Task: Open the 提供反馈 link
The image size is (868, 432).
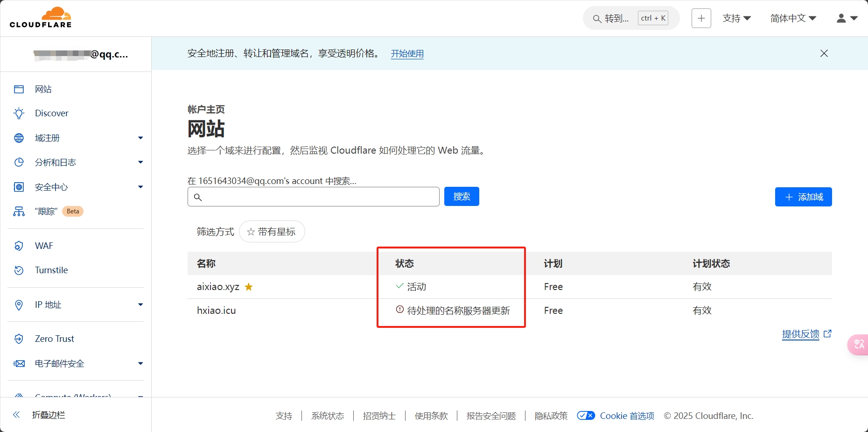Action: 801,334
